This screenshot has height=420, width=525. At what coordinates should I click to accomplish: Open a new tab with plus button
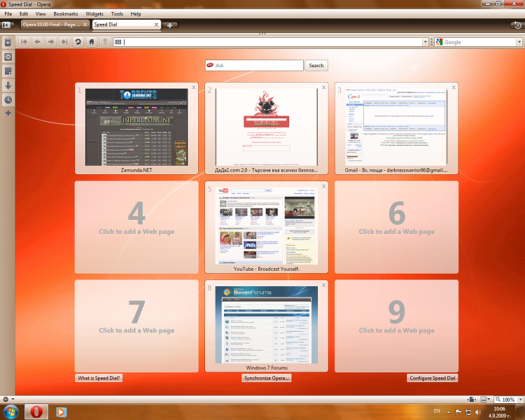click(170, 25)
